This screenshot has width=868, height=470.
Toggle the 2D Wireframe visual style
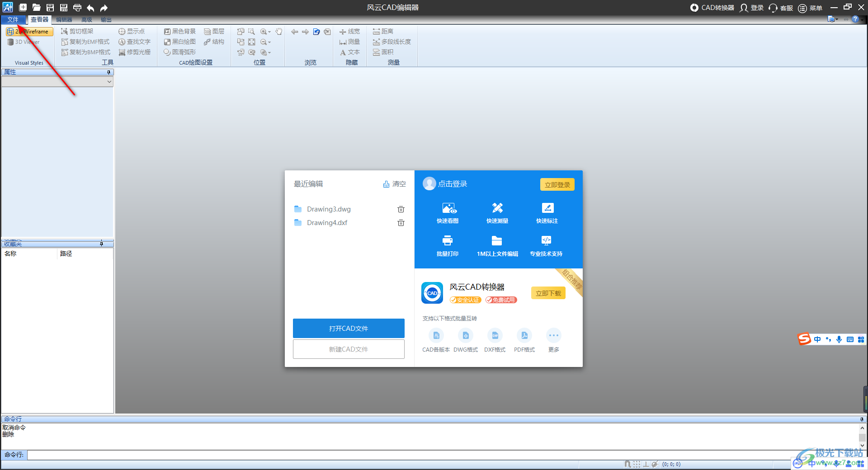29,32
